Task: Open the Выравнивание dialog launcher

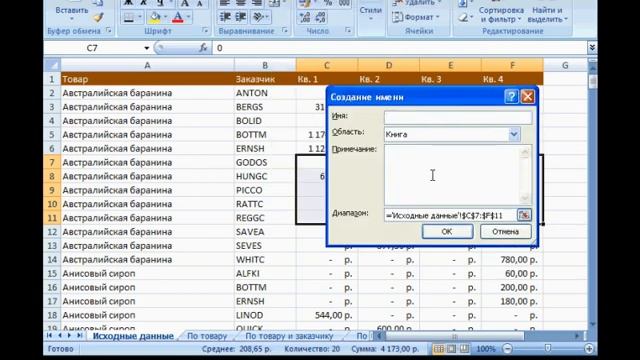Action: click(284, 31)
